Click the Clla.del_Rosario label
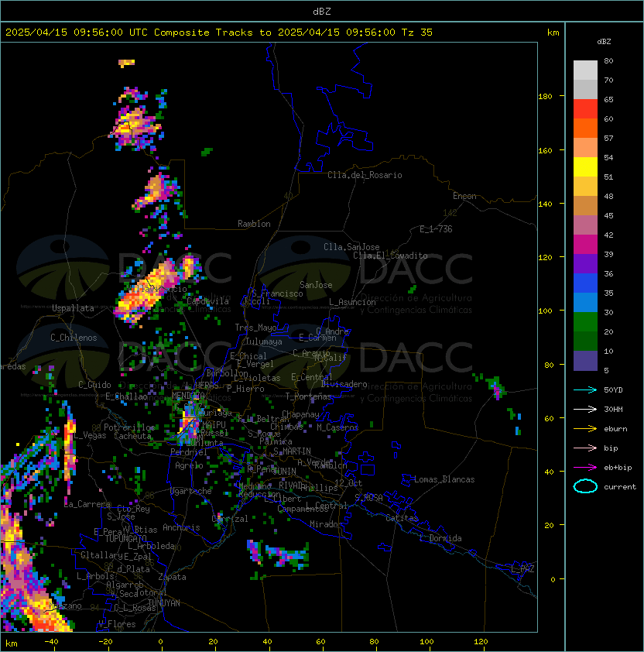 365,175
